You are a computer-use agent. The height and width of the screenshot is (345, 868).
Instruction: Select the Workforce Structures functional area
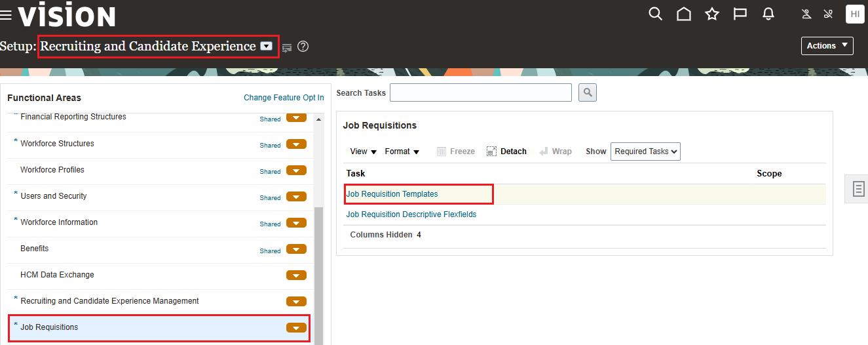coord(57,144)
